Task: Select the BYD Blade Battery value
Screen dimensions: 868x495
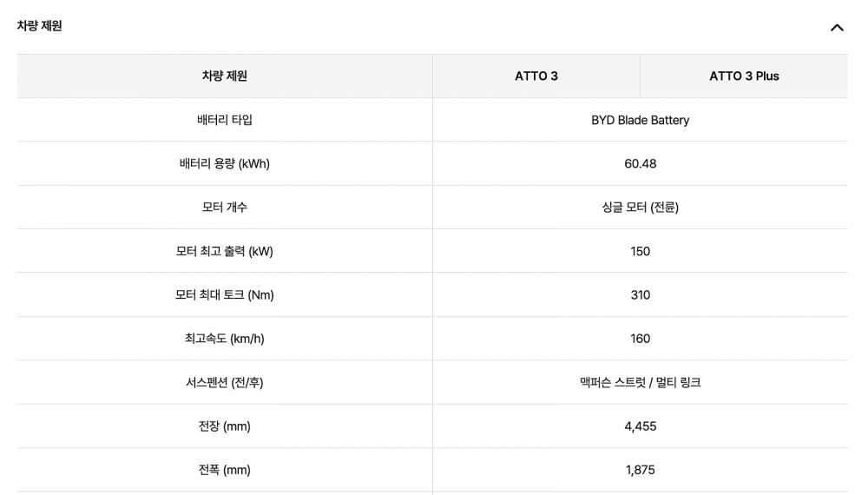Action: point(641,120)
